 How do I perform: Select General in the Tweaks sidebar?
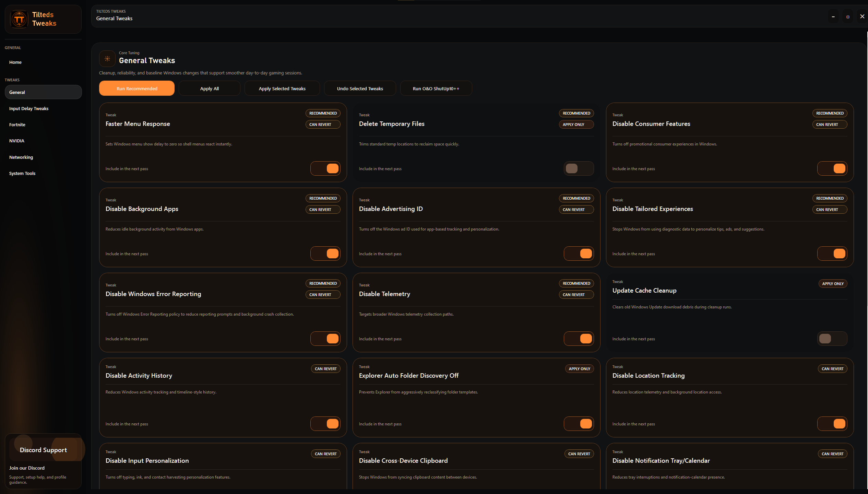43,92
